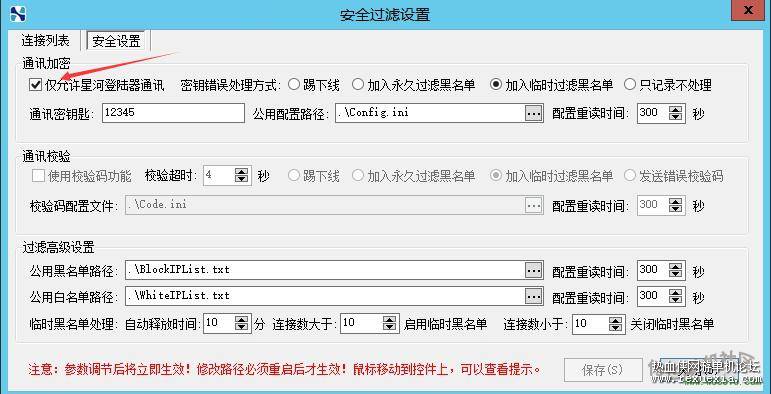Click the 公用白名单路径 field with WhiteIPList.txt
The width and height of the screenshot is (771, 394).
pos(325,296)
